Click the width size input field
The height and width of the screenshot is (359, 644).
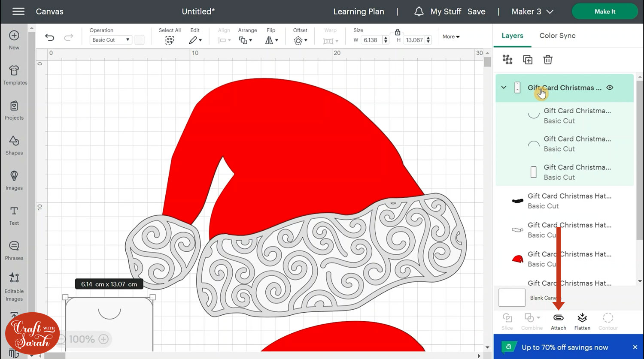371,40
